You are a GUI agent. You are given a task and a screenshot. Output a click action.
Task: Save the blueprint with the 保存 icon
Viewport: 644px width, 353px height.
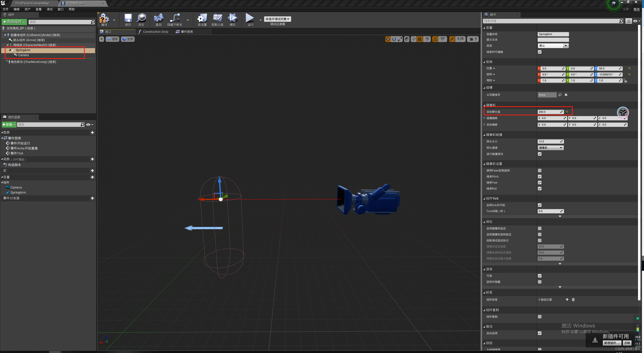(128, 20)
